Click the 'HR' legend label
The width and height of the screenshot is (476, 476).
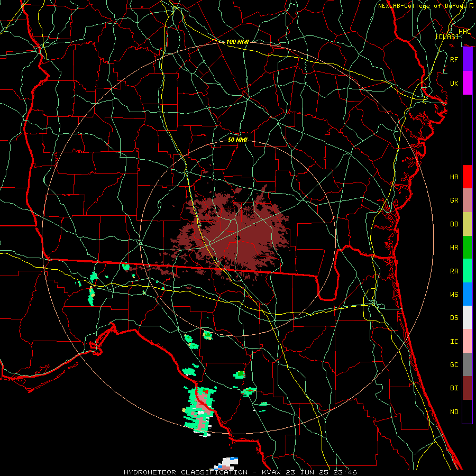pyautogui.click(x=454, y=248)
